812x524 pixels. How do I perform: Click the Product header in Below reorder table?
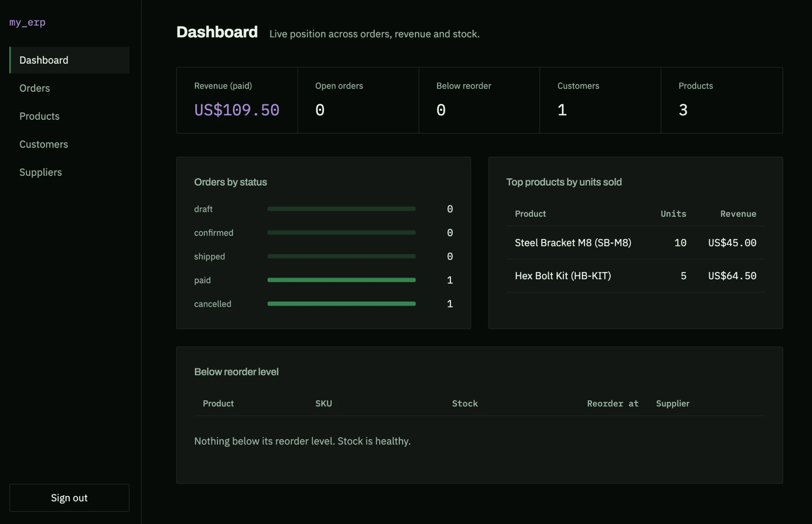coord(218,403)
